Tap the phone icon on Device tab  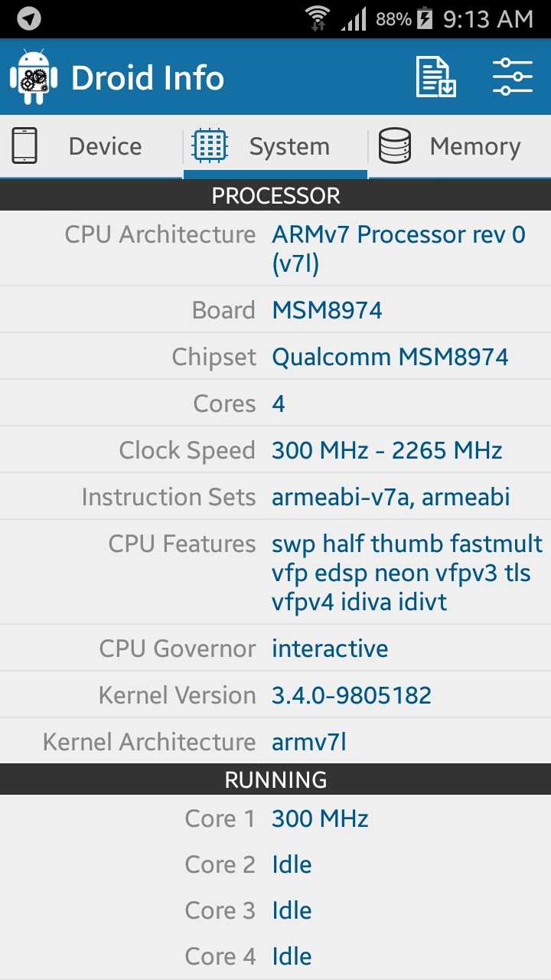(x=24, y=145)
